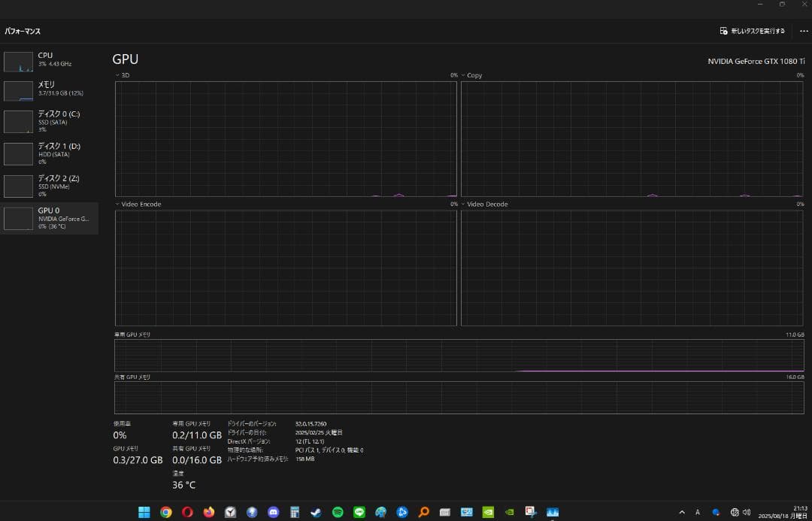Open the CPU performance graph

50,60
